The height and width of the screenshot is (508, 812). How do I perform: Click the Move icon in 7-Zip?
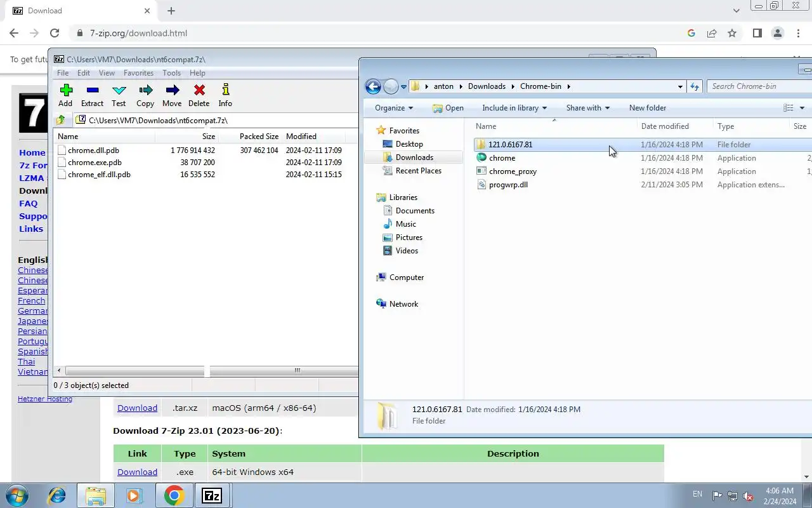(x=172, y=90)
